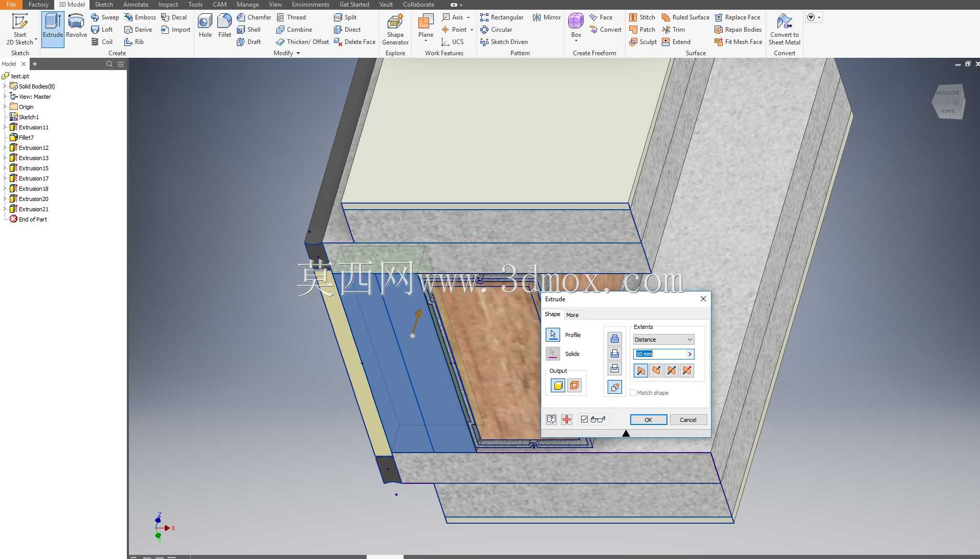Set extrude Direction 2 button
Screen dimensions: 980x559
coord(656,370)
